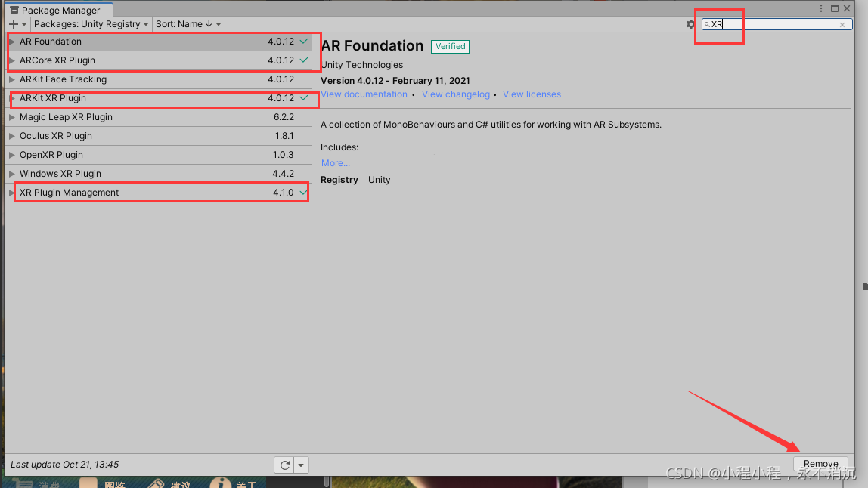Click installed checkmark on AR Foundation row
868x488 pixels.
point(303,41)
